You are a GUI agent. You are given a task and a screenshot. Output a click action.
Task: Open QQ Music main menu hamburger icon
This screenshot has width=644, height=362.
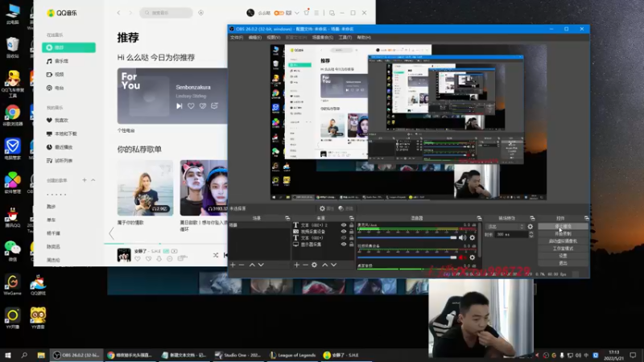click(316, 13)
